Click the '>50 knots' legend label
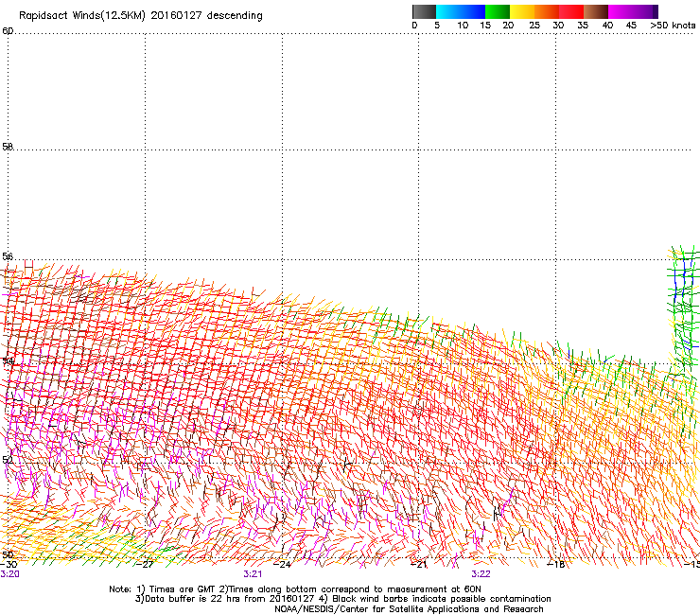The height and width of the screenshot is (615, 700). [x=673, y=26]
